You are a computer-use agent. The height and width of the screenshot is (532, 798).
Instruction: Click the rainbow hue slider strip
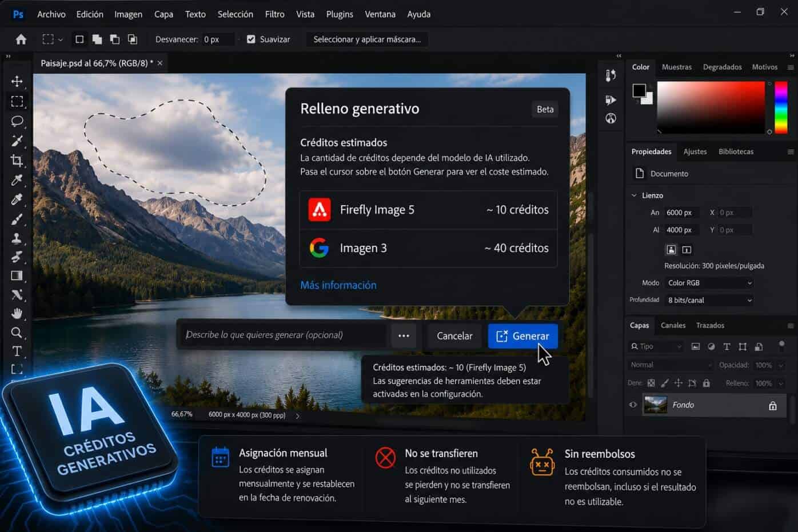781,108
